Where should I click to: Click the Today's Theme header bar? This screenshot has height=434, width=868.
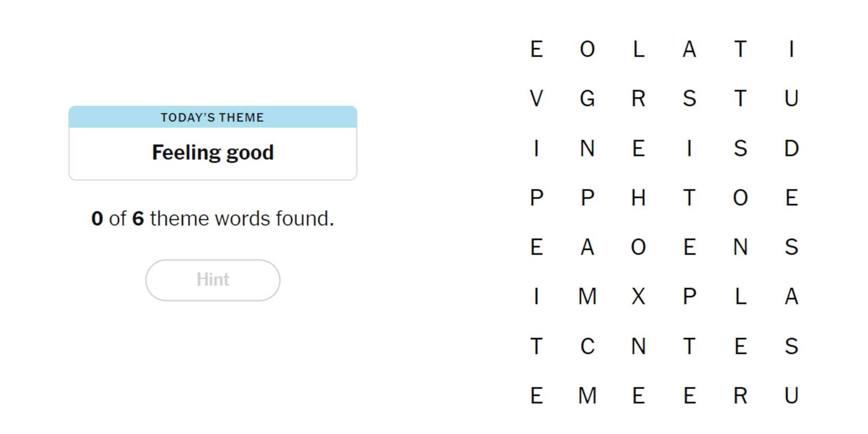click(x=213, y=117)
